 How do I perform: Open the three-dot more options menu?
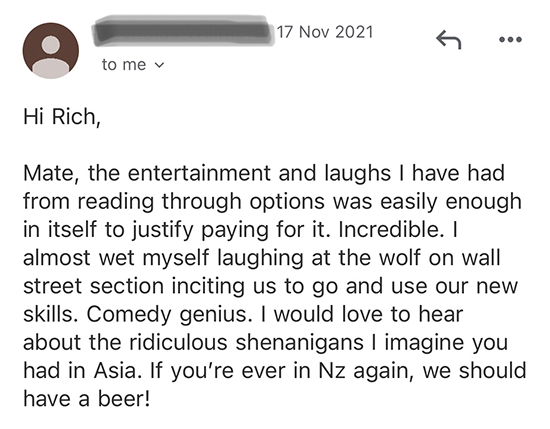tap(510, 39)
